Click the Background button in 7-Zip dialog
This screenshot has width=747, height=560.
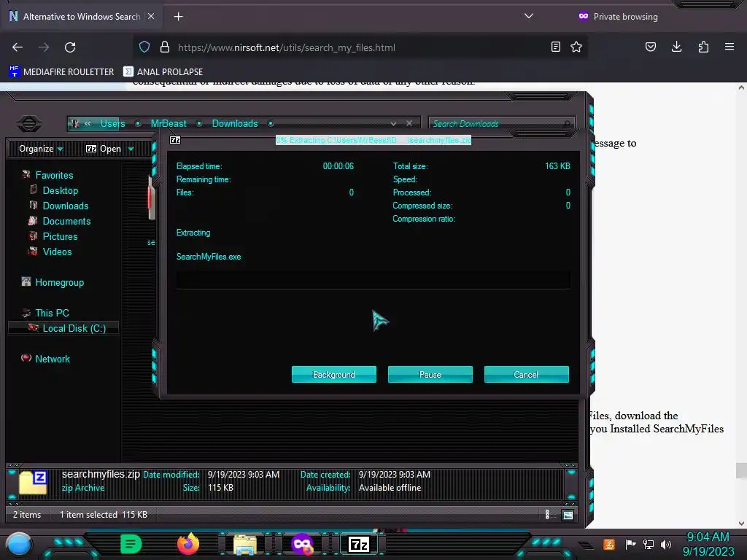tap(333, 374)
